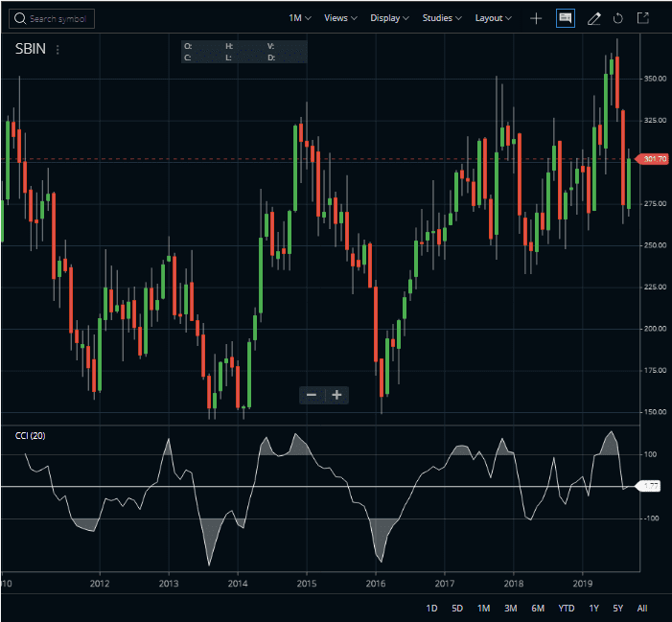672x622 pixels.
Task: Click the 200.00 price axis label
Action: [656, 329]
